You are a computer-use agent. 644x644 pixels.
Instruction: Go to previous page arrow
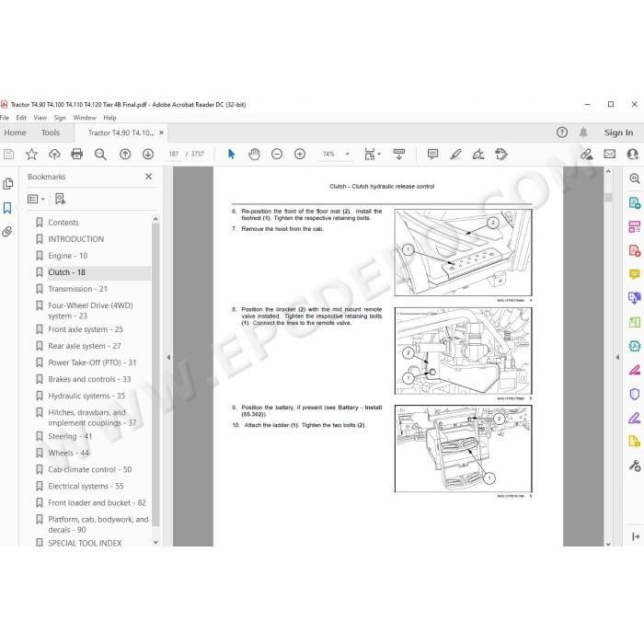pyautogui.click(x=125, y=154)
